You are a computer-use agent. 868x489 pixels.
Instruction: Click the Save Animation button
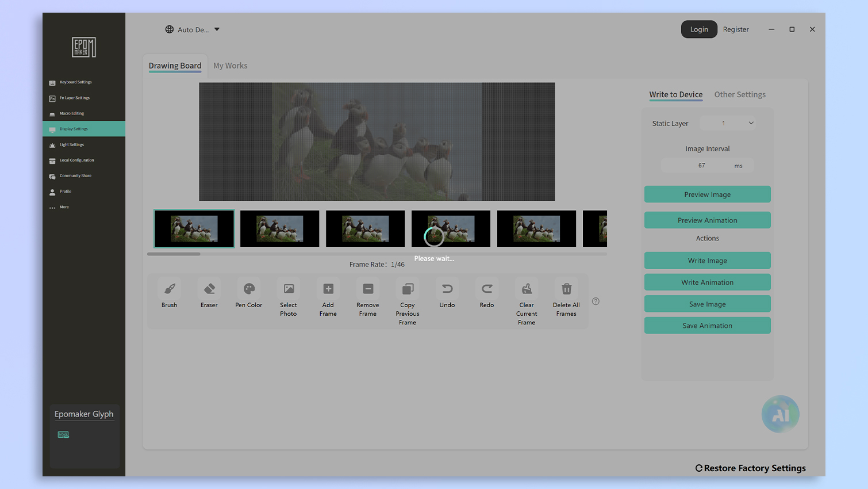(707, 326)
